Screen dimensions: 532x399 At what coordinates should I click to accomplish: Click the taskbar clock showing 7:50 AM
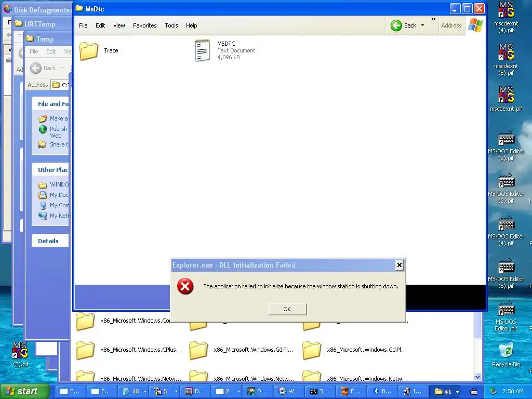513,392
